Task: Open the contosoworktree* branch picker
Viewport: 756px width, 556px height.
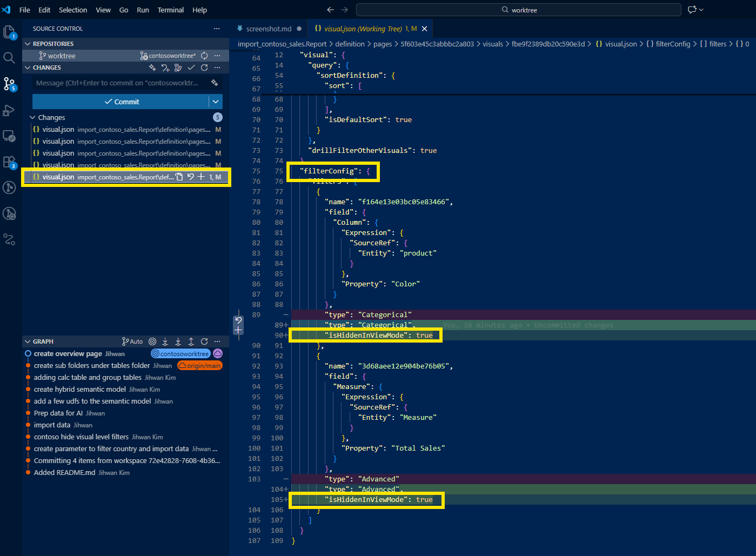Action: 168,56
